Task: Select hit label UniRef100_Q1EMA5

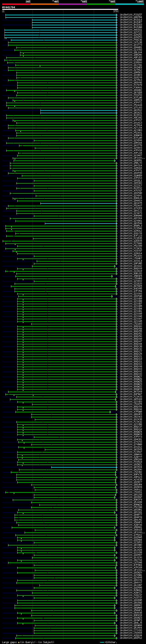Action: click(131, 538)
